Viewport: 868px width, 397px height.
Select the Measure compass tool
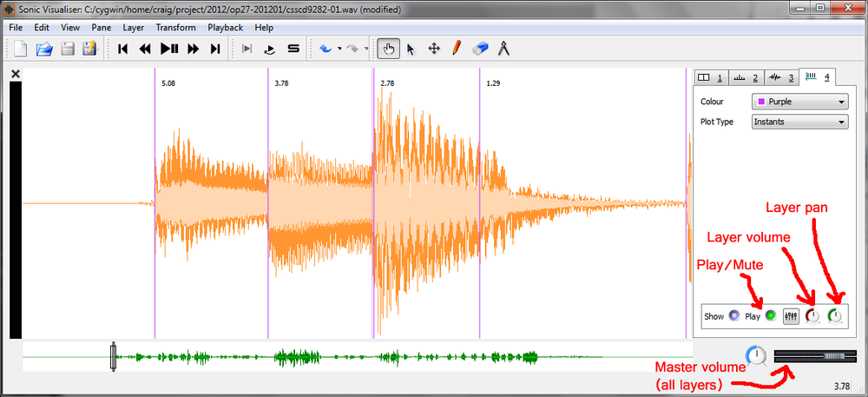(503, 49)
